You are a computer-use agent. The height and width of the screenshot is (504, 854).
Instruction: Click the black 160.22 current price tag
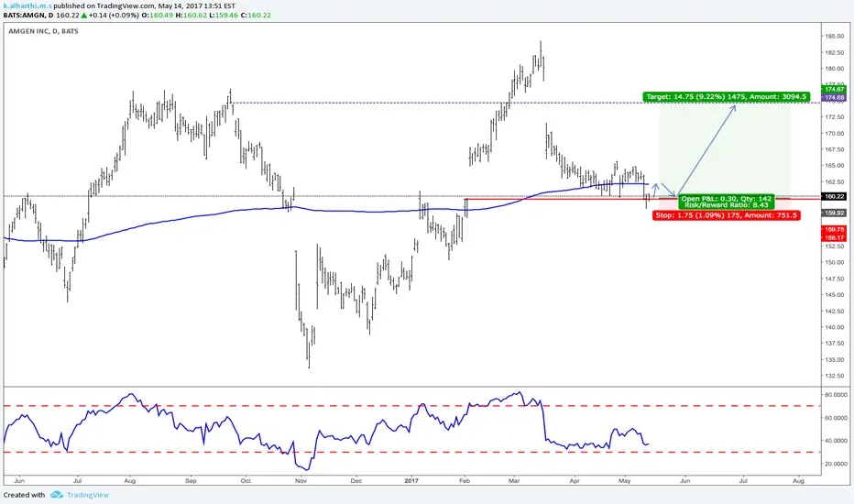pos(834,196)
